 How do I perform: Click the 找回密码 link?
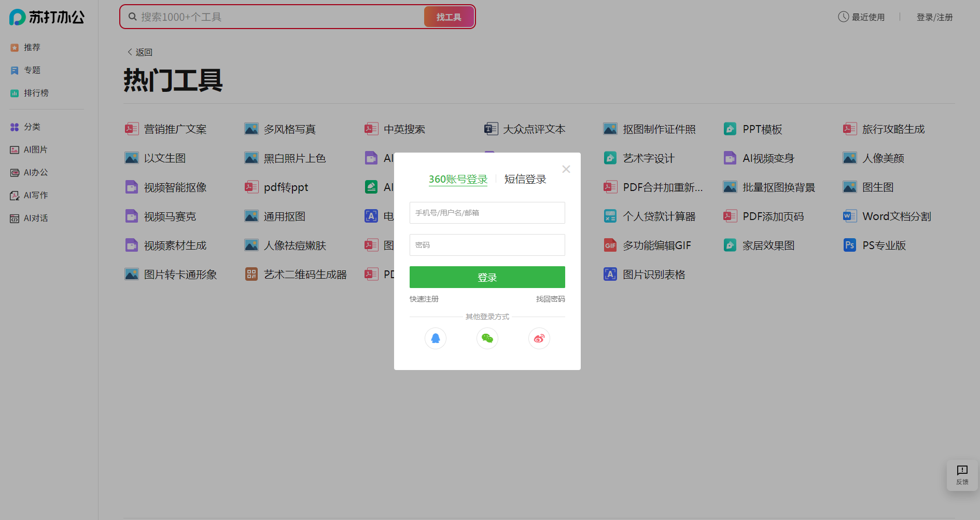coord(550,298)
